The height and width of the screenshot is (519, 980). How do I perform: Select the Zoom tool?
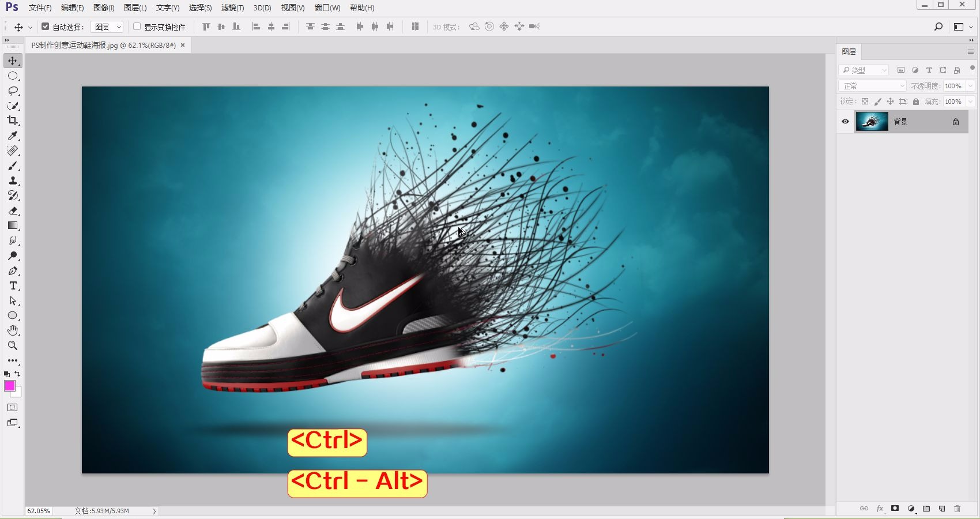(13, 345)
